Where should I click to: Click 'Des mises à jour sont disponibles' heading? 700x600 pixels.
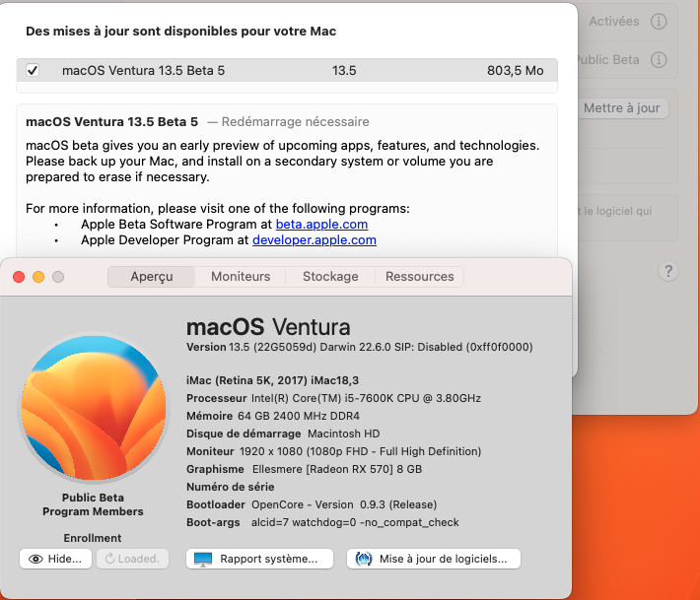pyautogui.click(x=132, y=32)
